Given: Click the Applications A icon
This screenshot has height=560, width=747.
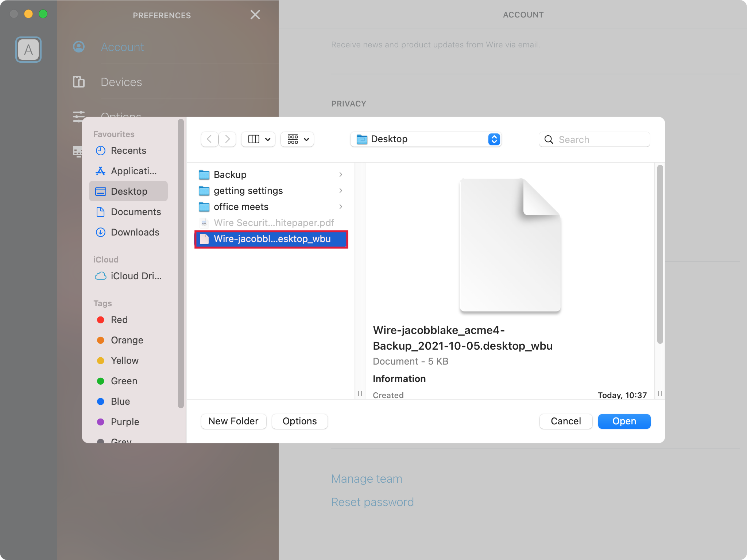Looking at the screenshot, I should (x=100, y=171).
